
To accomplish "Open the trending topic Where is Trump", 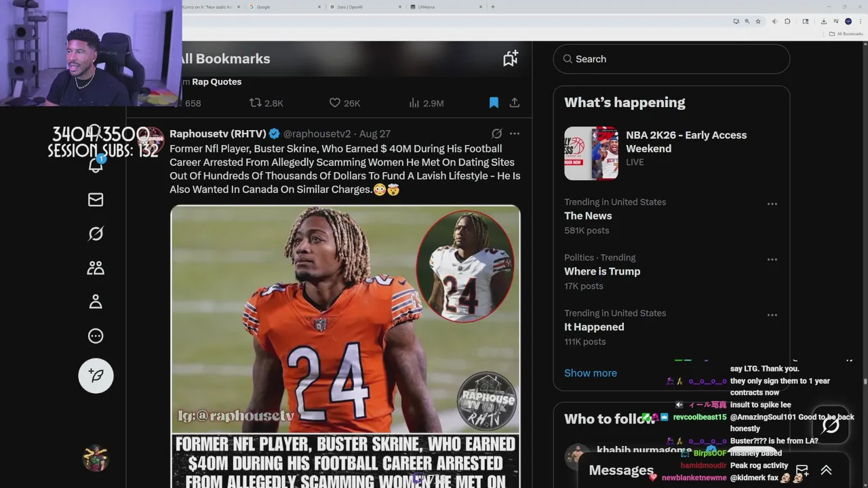I will coord(602,271).
